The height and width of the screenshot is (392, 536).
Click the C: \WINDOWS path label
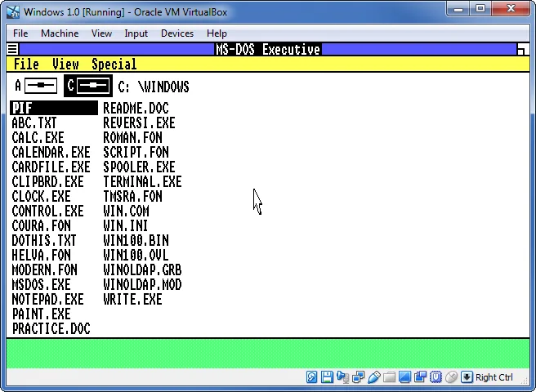[x=153, y=87]
